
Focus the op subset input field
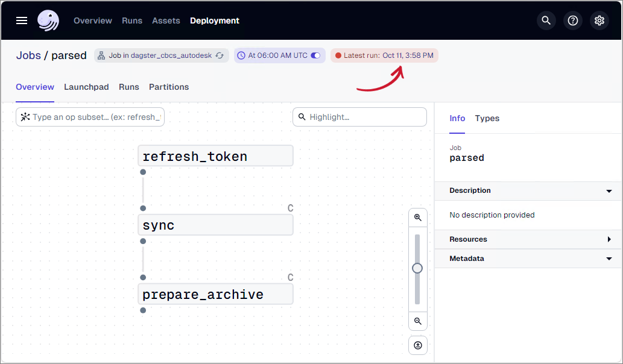click(96, 117)
